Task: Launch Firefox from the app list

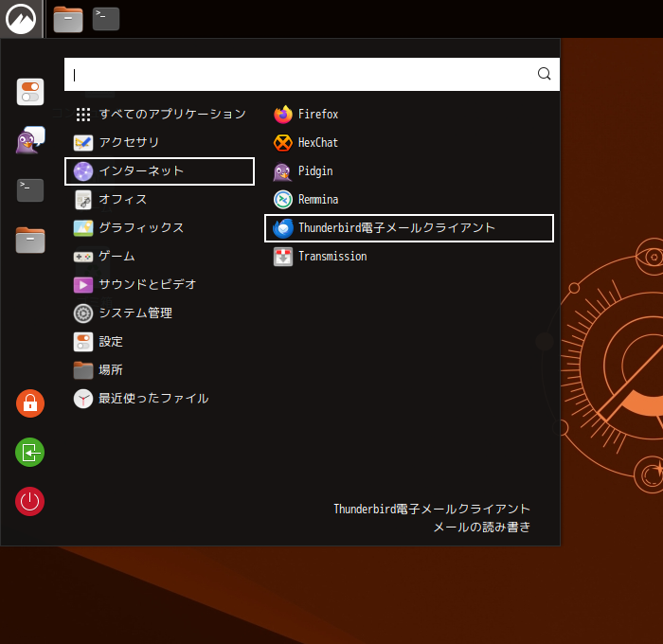Action: click(409, 115)
